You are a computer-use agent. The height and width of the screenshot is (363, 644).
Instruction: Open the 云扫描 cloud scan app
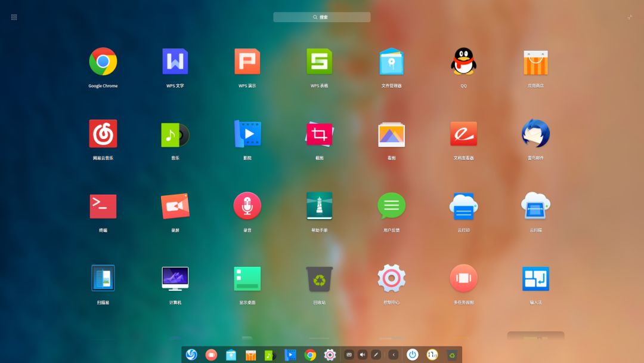535,205
